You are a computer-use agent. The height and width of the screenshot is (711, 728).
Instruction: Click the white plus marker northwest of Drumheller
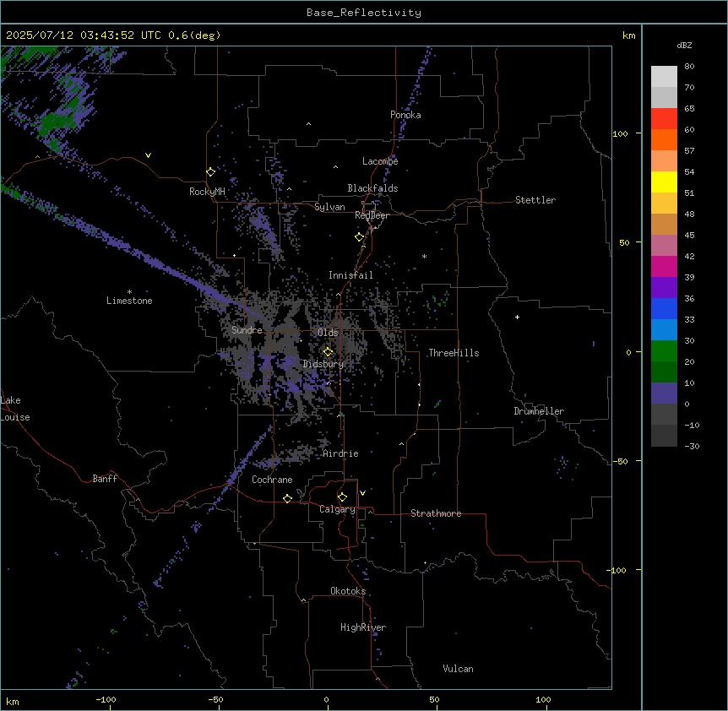click(x=517, y=317)
